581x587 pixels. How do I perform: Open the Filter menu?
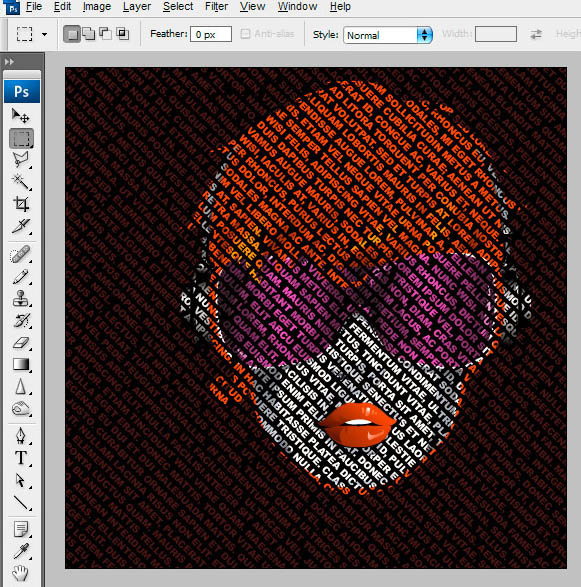coord(216,7)
